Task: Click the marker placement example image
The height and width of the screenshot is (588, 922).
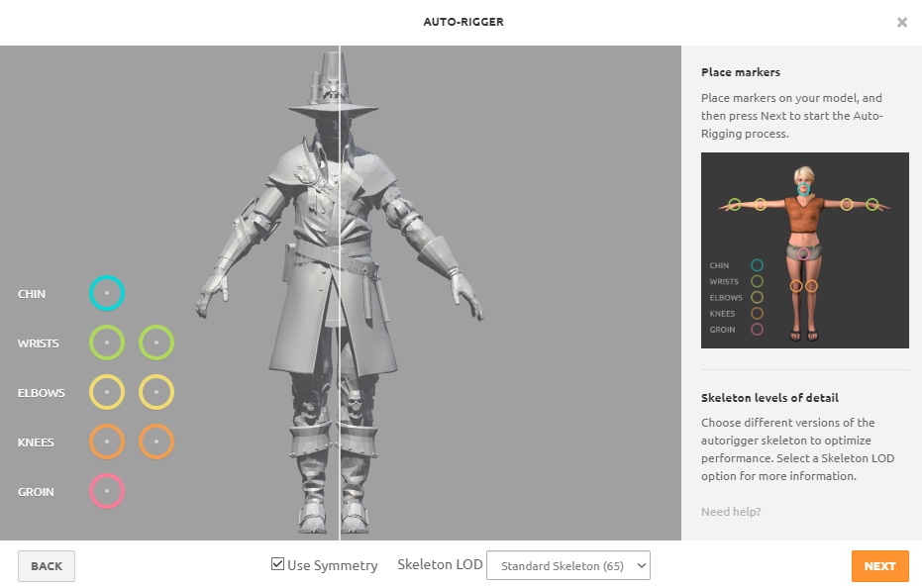Action: tap(804, 250)
